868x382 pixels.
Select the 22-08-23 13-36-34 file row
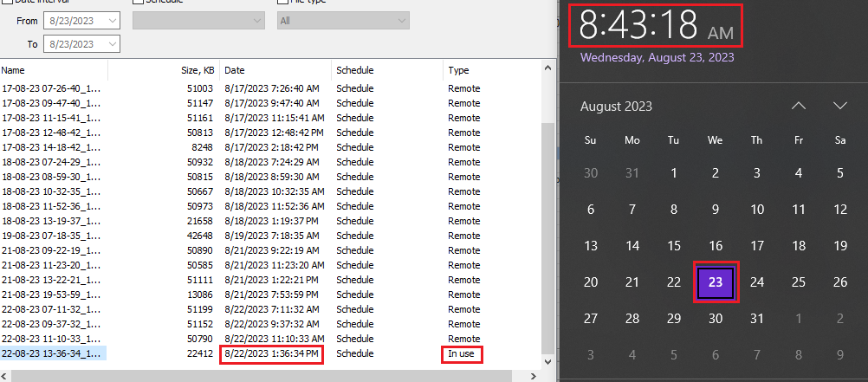pyautogui.click(x=52, y=353)
